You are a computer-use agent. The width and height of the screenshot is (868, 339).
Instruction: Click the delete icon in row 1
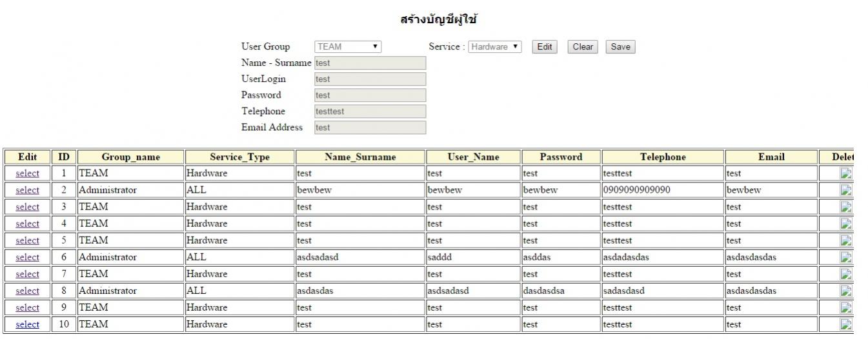coord(845,173)
